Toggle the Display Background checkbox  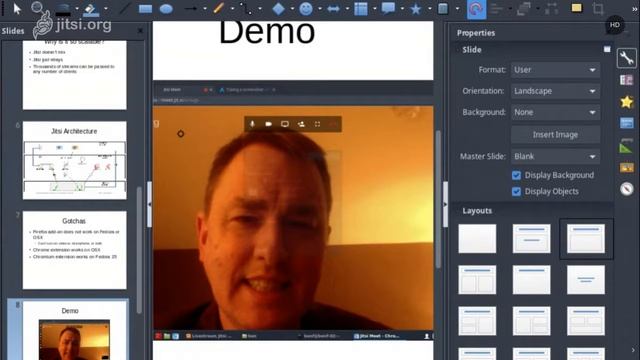pos(516,176)
